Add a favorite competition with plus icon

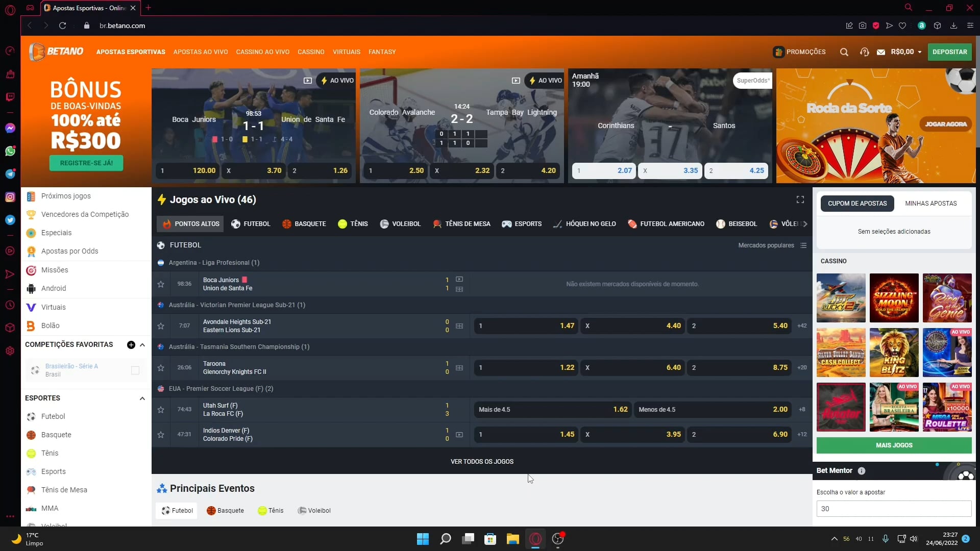pyautogui.click(x=131, y=345)
